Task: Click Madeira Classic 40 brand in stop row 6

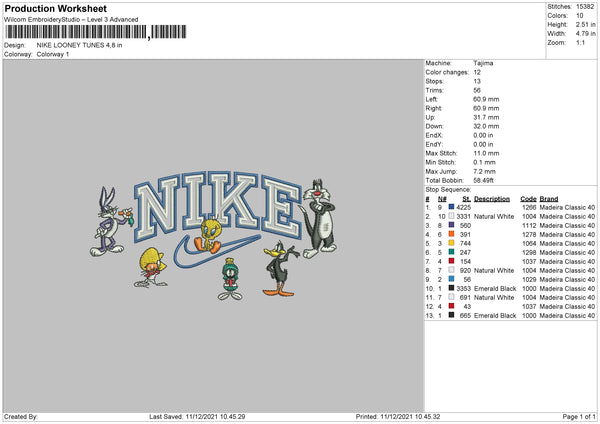Action: pos(567,253)
